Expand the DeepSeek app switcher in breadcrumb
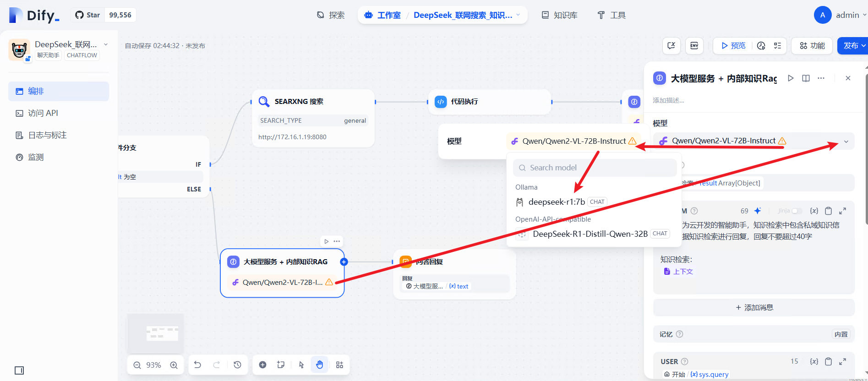Image resolution: width=868 pixels, height=381 pixels. (x=518, y=15)
